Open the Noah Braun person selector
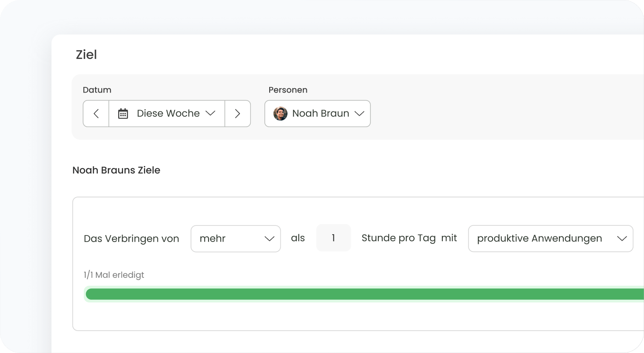This screenshot has width=644, height=353. pos(320,114)
